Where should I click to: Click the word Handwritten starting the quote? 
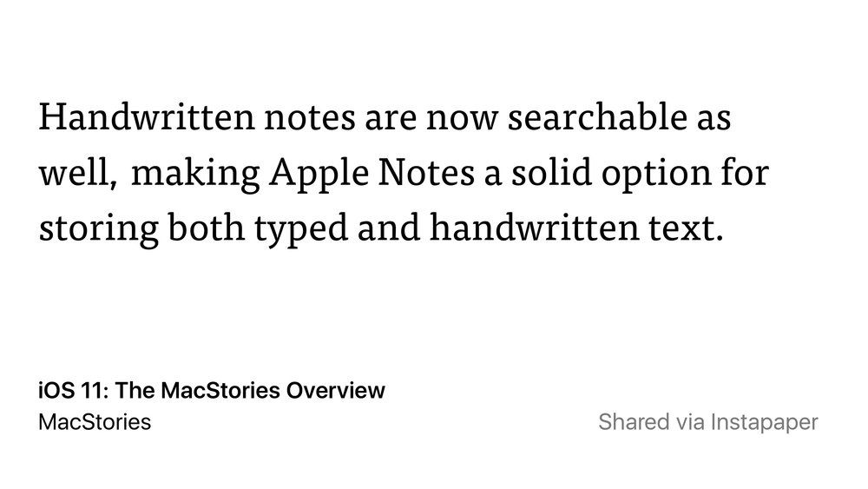[x=147, y=117]
